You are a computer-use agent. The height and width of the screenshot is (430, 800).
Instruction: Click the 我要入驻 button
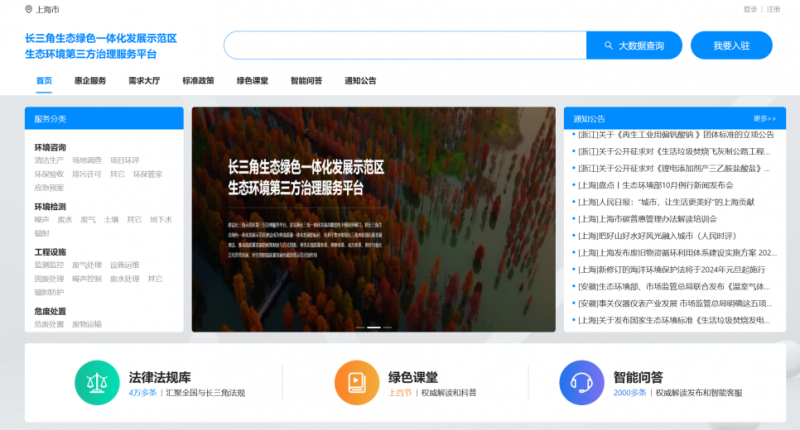pos(731,46)
